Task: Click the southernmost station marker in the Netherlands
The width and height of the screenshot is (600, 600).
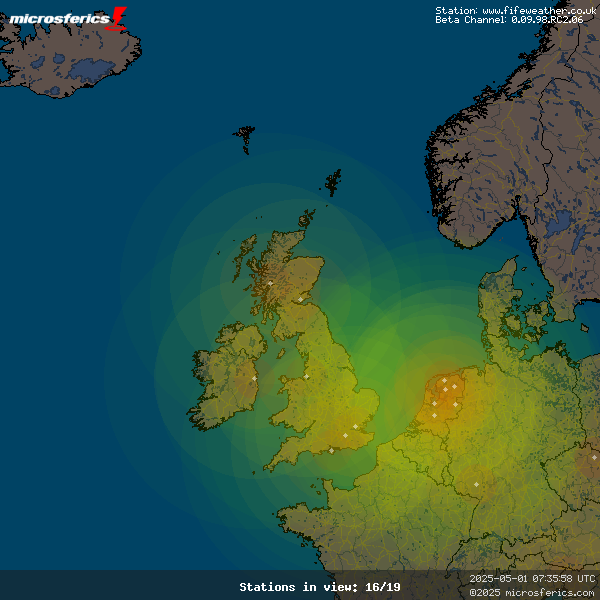Action: coord(434,416)
